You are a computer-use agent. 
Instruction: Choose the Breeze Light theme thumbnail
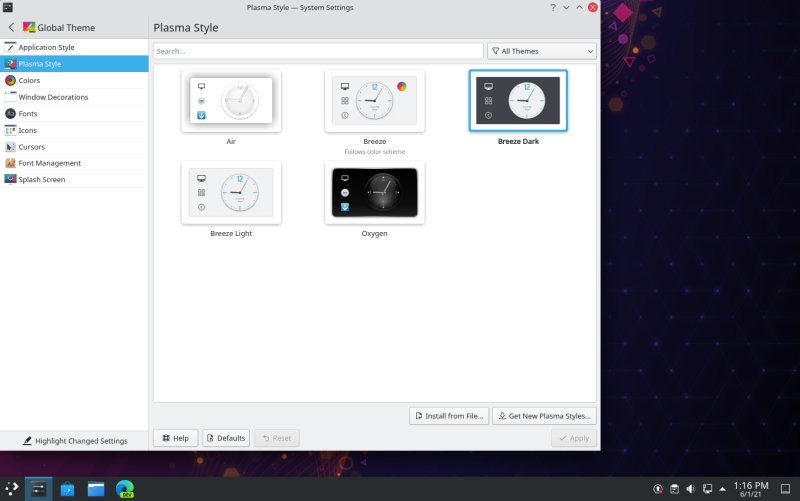tap(231, 192)
